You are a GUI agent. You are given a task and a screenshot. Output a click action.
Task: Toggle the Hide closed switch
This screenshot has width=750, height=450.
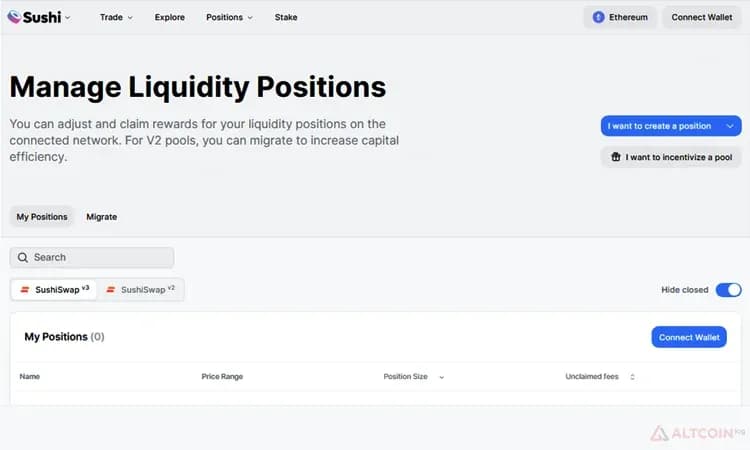tap(728, 290)
